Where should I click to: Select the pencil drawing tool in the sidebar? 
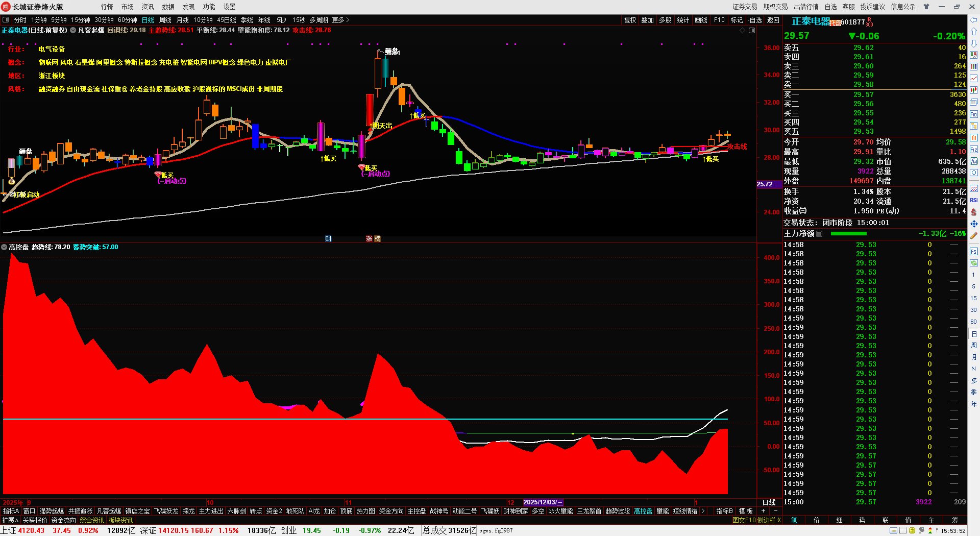(974, 235)
